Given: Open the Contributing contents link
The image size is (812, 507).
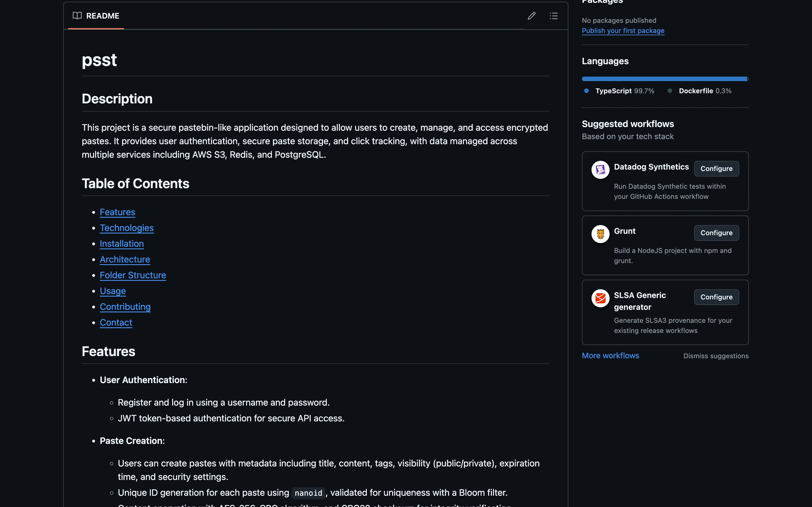Looking at the screenshot, I should pos(125,307).
